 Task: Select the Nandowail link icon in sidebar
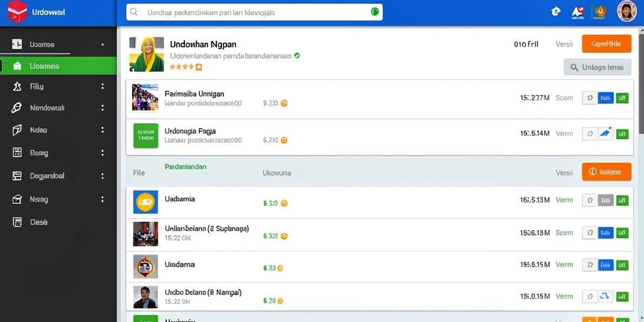coord(16,108)
